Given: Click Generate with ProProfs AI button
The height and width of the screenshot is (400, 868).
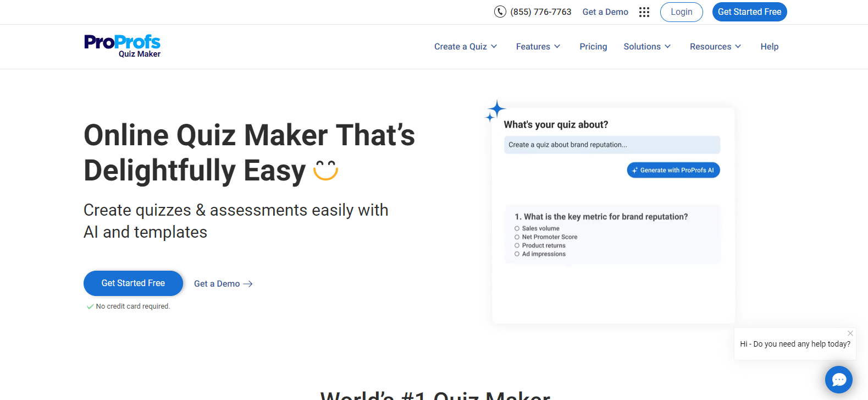Looking at the screenshot, I should coord(673,171).
